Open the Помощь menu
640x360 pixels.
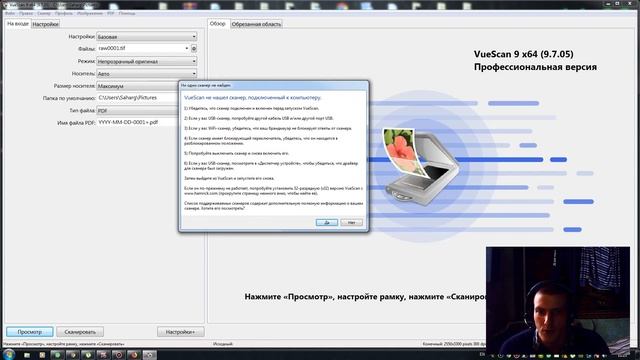tap(127, 13)
